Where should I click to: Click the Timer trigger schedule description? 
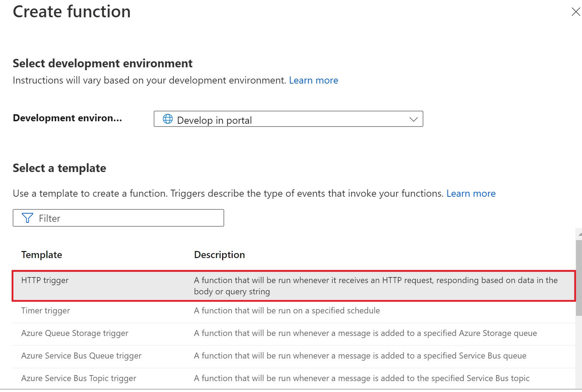(287, 311)
